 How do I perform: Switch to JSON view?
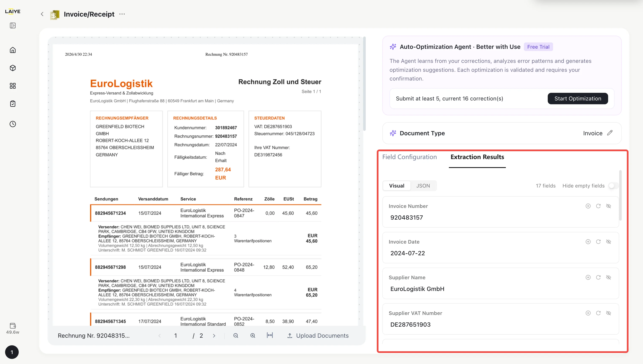coord(423,186)
